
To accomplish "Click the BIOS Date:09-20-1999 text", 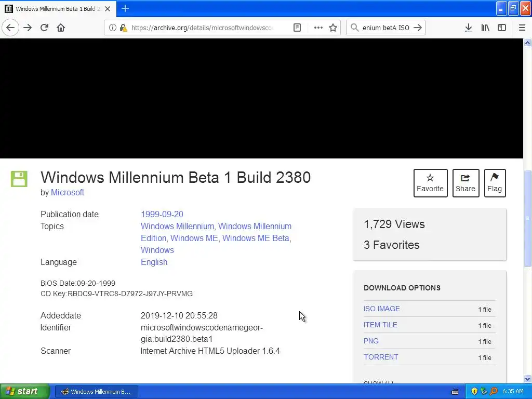I will (78, 283).
